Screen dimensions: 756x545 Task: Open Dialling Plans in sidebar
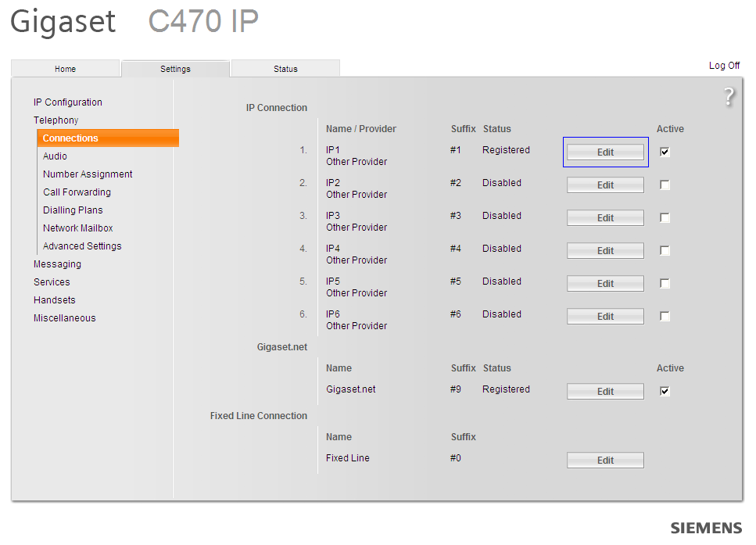[x=73, y=210]
